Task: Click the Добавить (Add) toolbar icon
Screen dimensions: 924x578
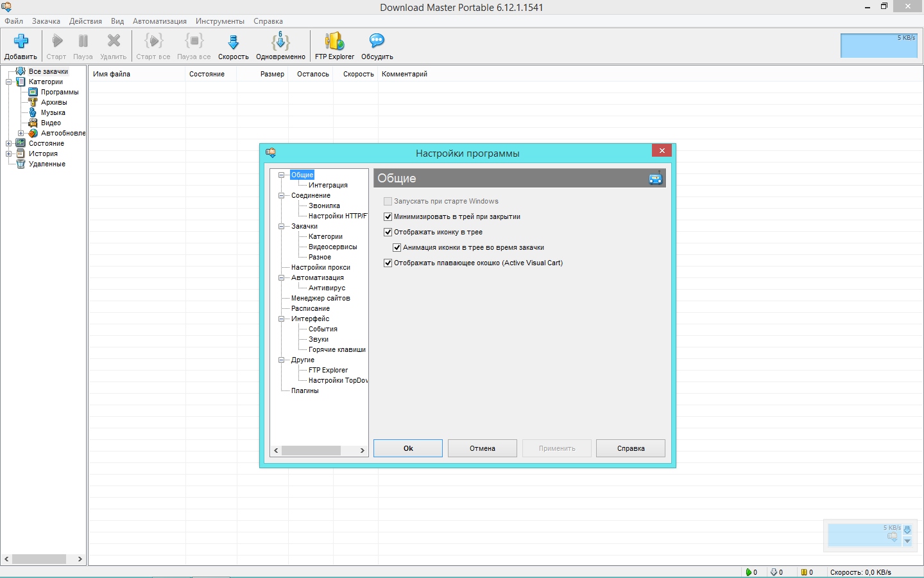Action: pos(21,41)
